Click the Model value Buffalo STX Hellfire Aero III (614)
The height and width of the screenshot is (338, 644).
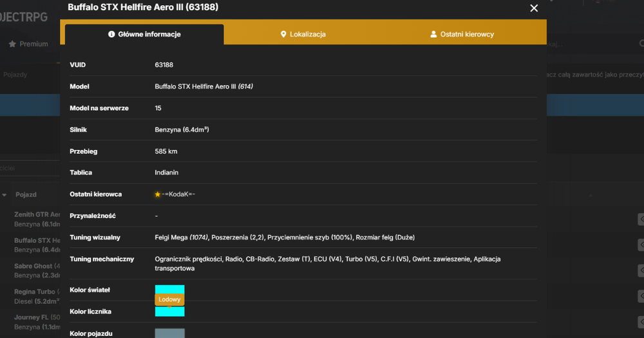tap(204, 86)
